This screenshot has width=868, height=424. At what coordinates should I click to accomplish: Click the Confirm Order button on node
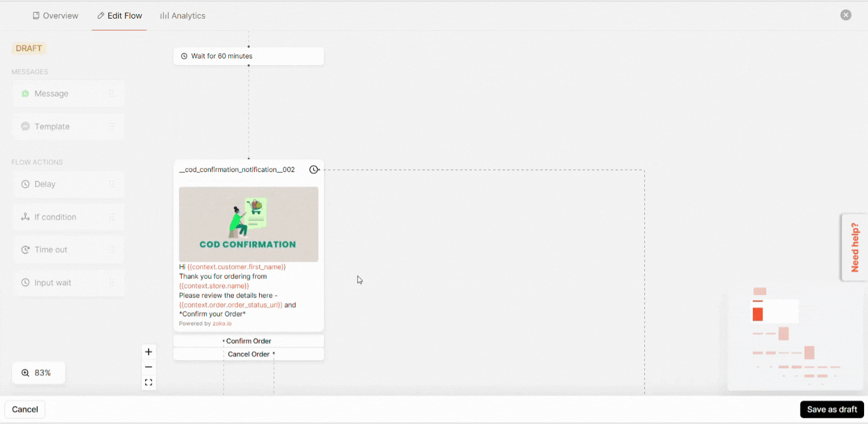248,341
